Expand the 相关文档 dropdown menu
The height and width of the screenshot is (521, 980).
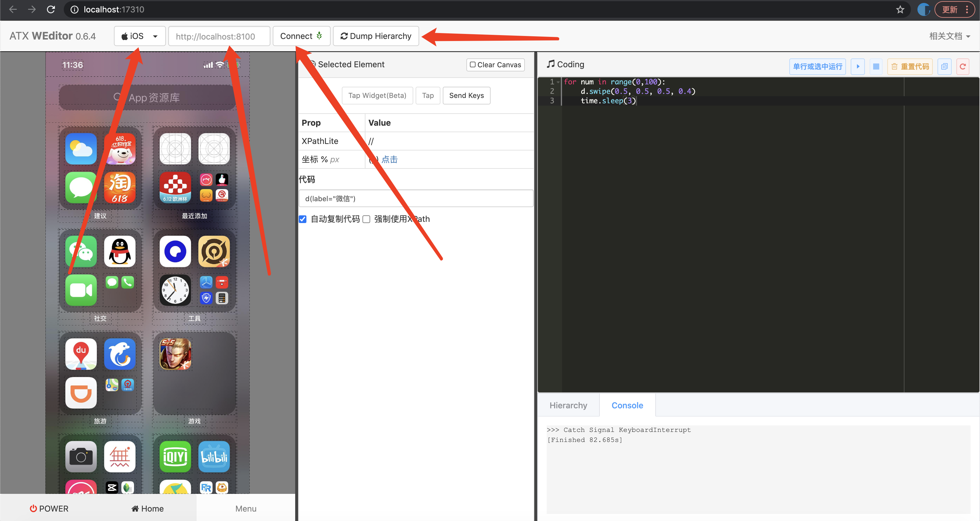949,36
